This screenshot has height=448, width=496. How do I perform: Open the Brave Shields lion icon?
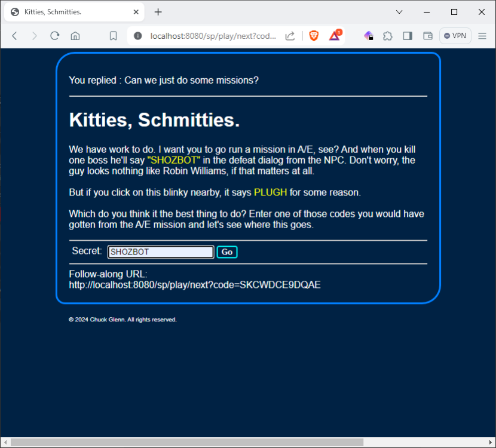pyautogui.click(x=314, y=36)
